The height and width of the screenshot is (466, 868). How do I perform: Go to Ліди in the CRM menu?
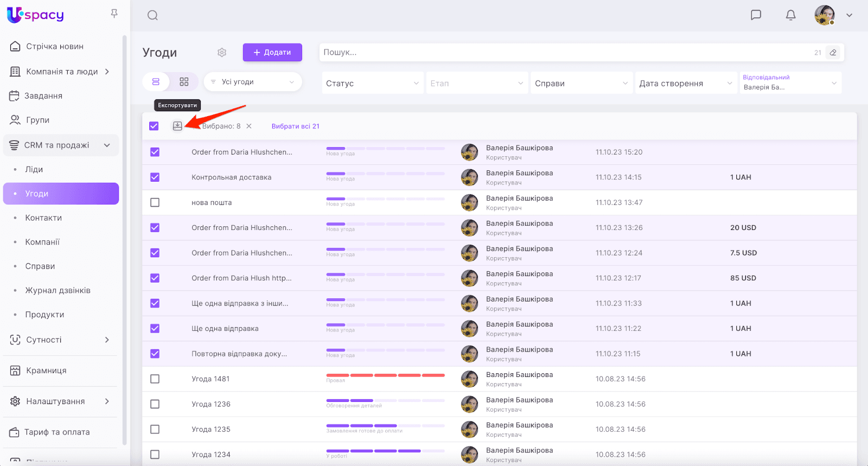point(34,169)
